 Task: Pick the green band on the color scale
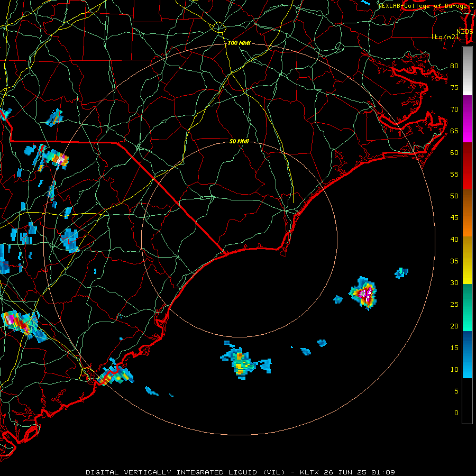[467, 307]
